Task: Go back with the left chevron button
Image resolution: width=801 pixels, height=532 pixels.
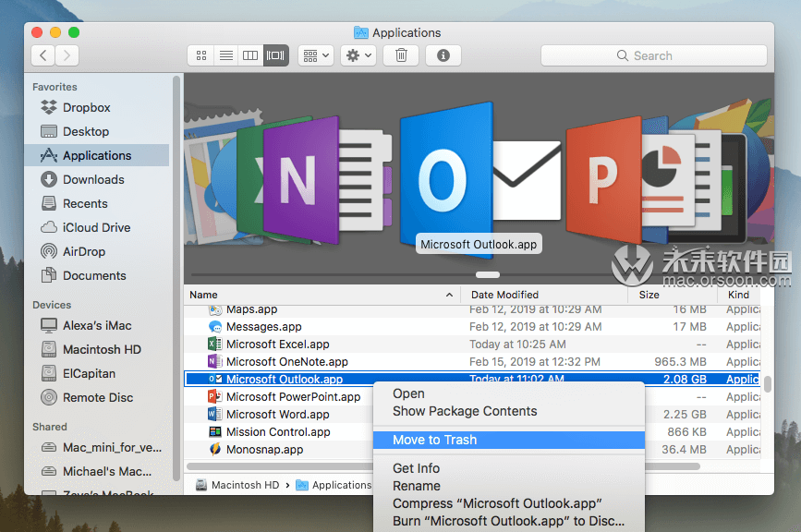Action: [43, 55]
